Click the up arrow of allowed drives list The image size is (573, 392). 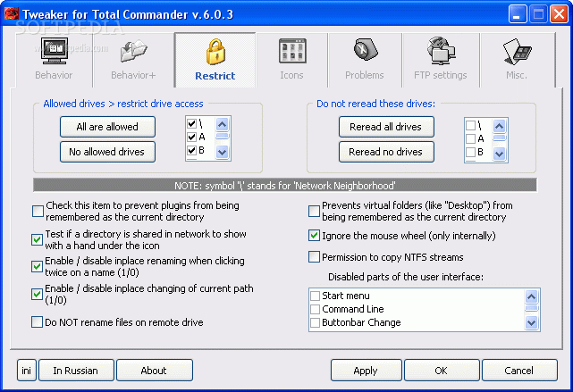pyautogui.click(x=223, y=125)
